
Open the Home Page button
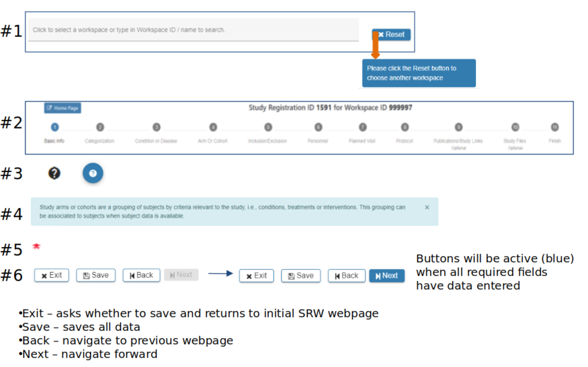pyautogui.click(x=63, y=108)
